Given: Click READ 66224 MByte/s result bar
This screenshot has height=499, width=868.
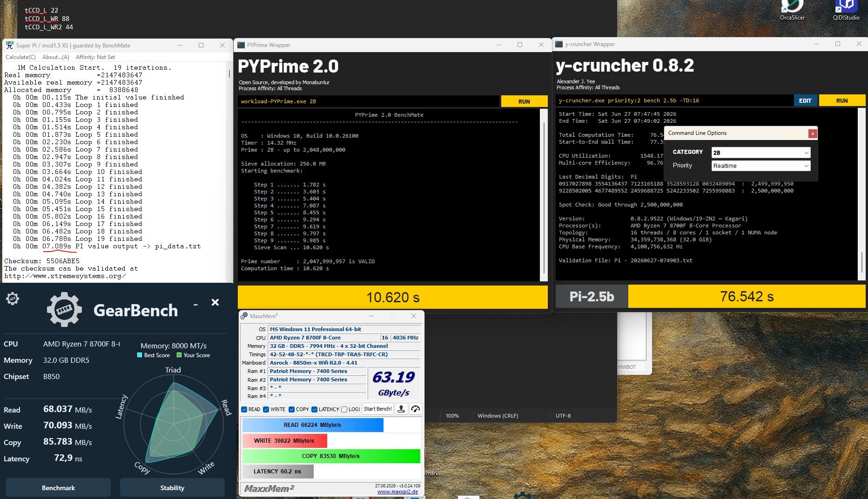Looking at the screenshot, I should pyautogui.click(x=312, y=425).
